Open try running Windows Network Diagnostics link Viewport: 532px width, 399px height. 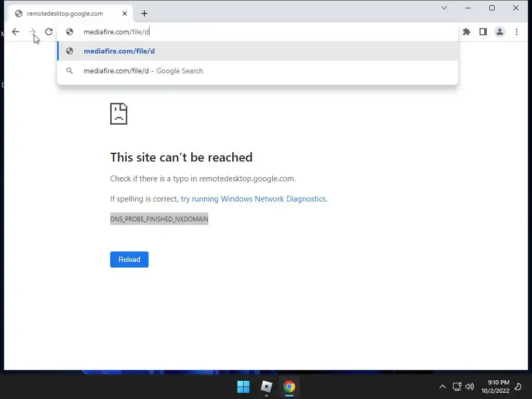[254, 199]
